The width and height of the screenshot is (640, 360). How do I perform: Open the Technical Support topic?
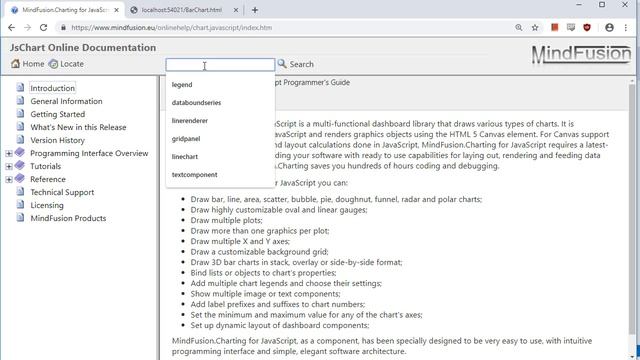(62, 192)
